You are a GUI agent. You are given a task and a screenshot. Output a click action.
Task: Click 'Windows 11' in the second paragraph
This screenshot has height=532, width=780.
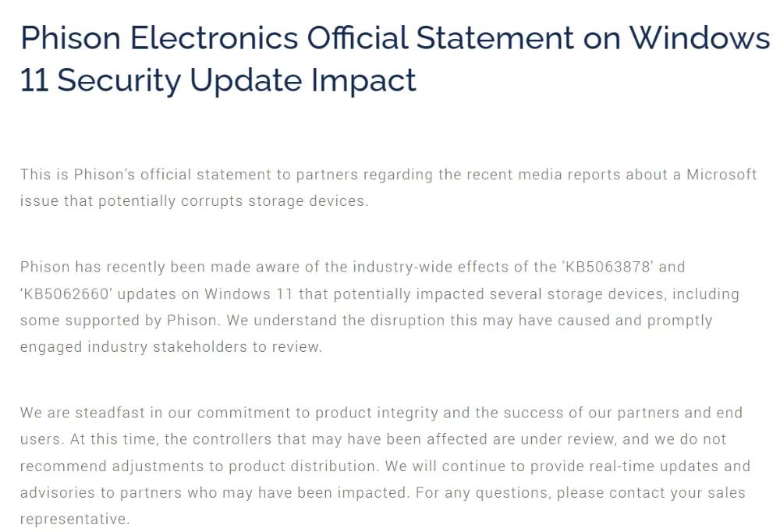point(249,293)
